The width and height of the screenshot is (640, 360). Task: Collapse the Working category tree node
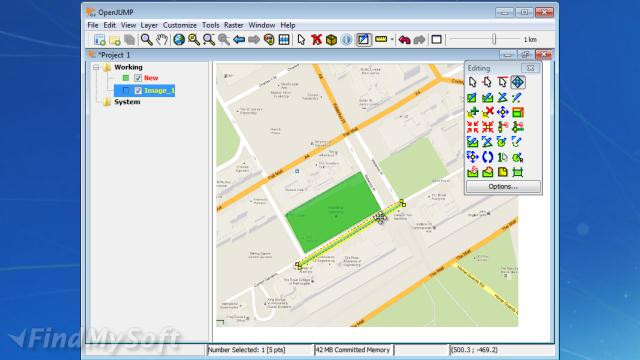tap(96, 67)
